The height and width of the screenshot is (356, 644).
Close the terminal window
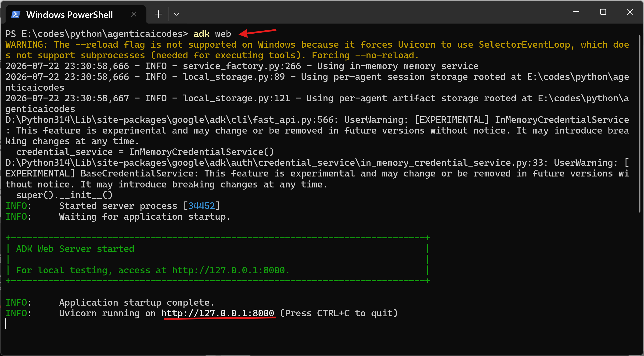(x=630, y=12)
